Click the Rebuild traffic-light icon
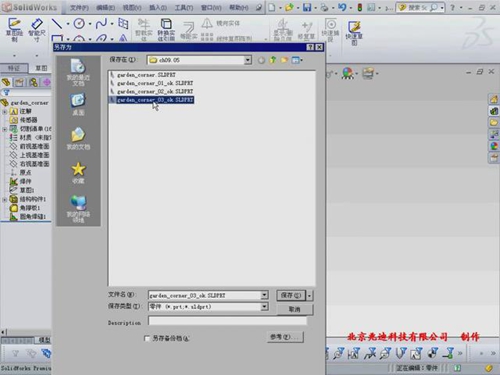This screenshot has height=375, width=500. click(x=360, y=7)
